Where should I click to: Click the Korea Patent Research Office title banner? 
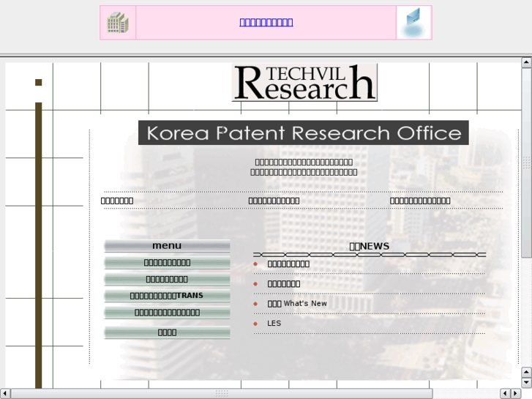304,133
